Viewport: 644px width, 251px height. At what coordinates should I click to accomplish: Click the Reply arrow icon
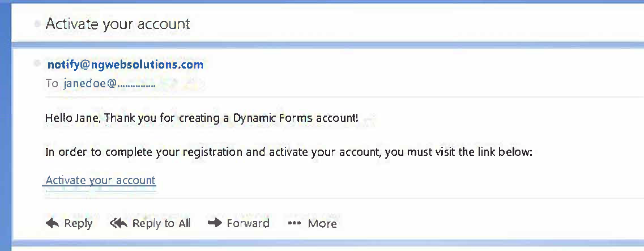[52, 223]
